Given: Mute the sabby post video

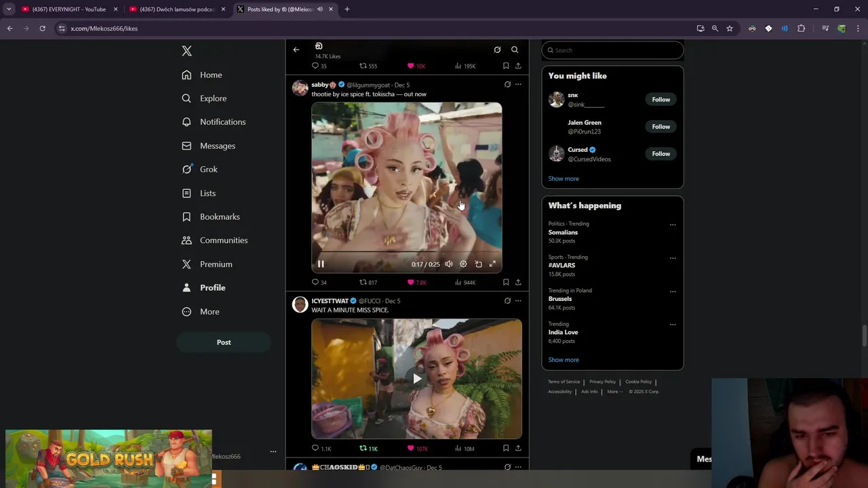Looking at the screenshot, I should (x=449, y=264).
